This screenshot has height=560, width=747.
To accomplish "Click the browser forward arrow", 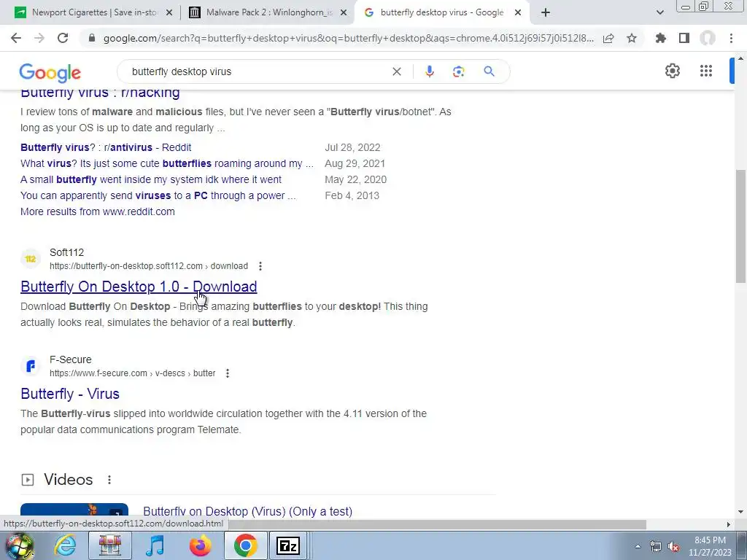I will pos(39,38).
